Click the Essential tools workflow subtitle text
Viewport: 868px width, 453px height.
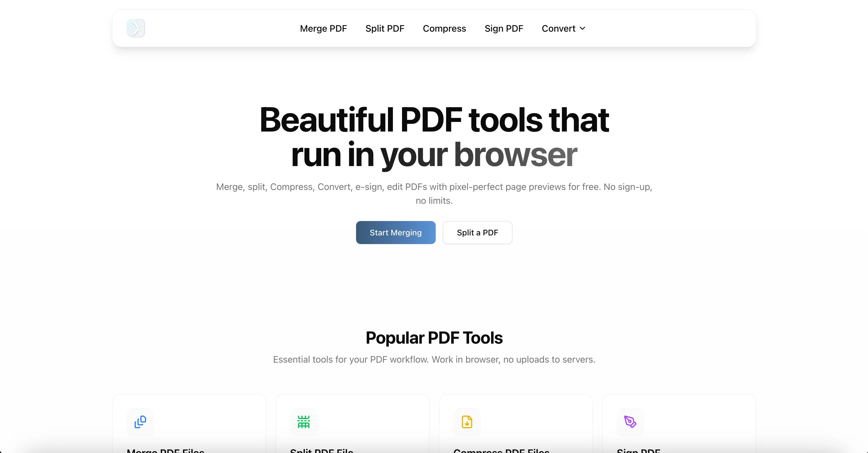point(434,359)
